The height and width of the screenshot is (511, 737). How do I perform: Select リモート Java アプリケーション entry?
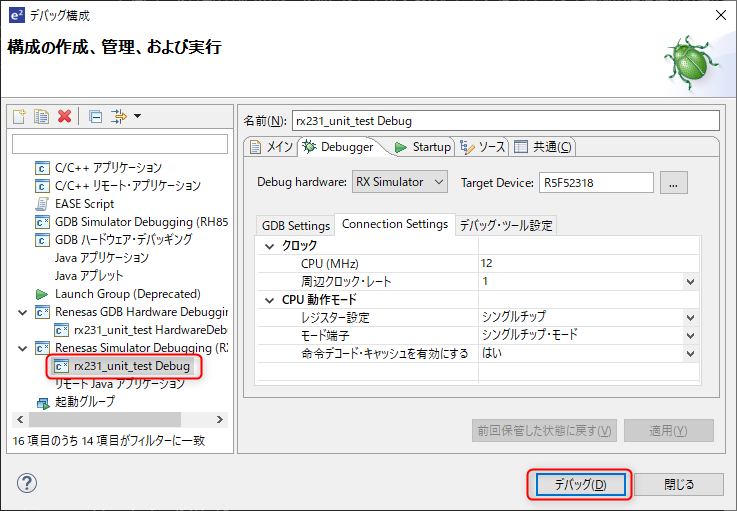120,384
